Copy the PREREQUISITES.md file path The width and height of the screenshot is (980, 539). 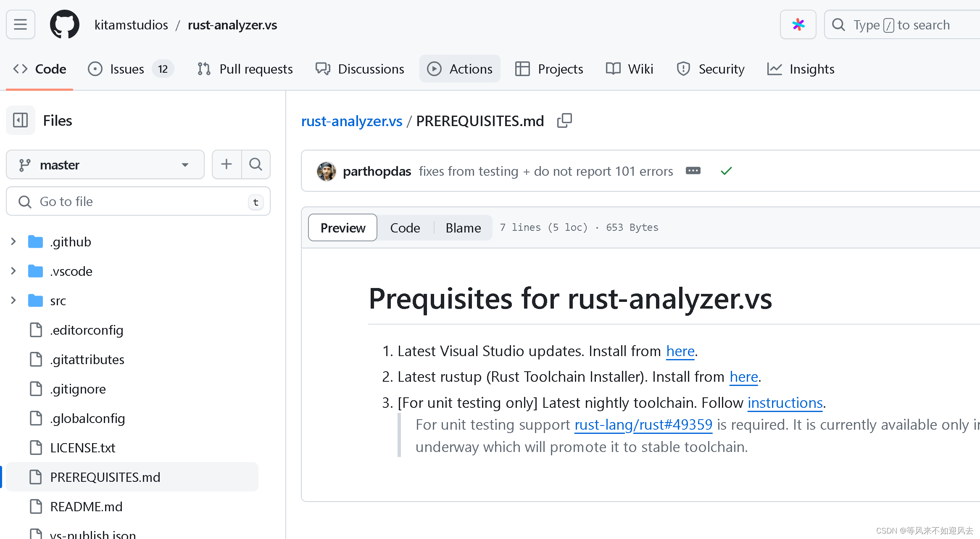[x=564, y=121]
